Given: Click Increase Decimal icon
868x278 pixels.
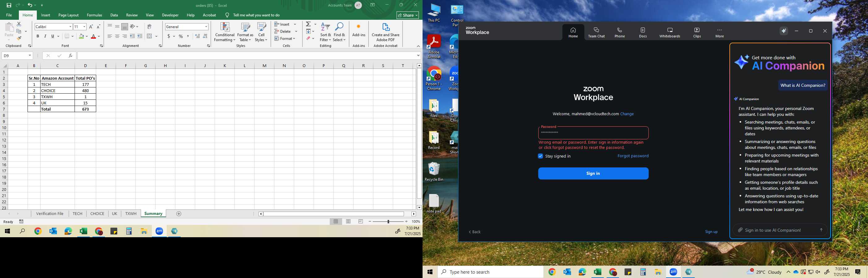Looking at the screenshot, I should coord(197,36).
